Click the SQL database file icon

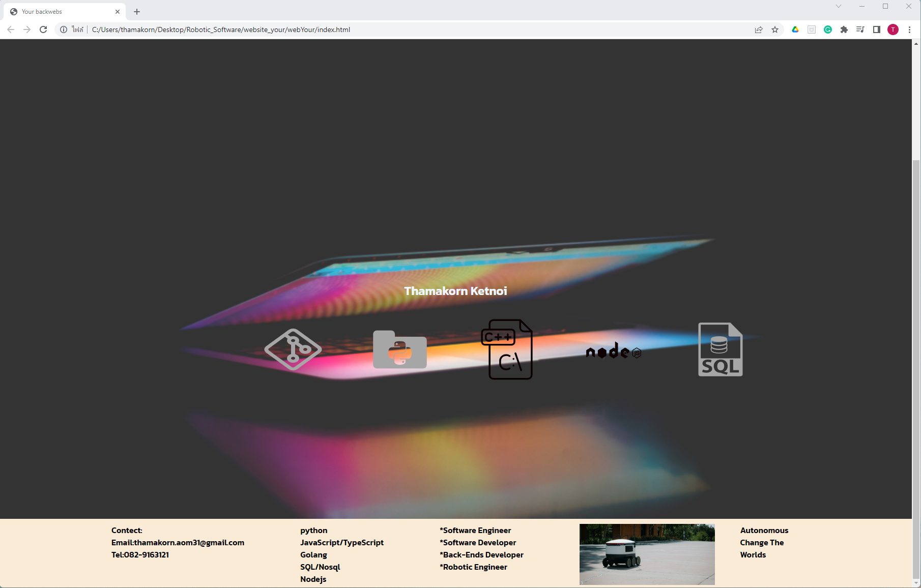click(x=720, y=349)
